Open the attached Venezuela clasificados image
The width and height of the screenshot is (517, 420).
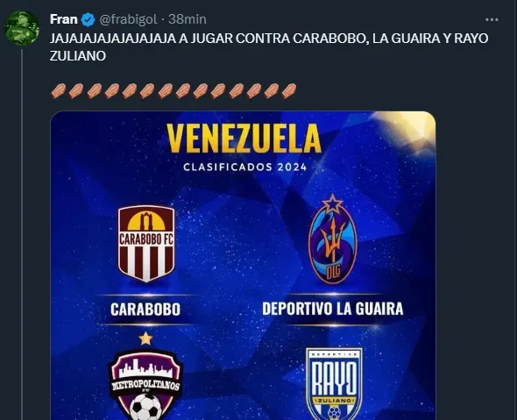243,266
